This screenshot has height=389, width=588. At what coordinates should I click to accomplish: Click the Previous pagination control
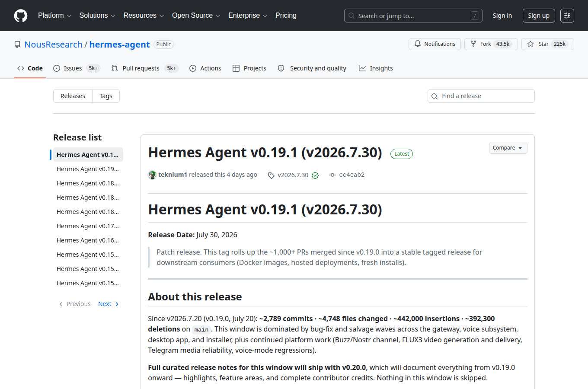point(74,304)
